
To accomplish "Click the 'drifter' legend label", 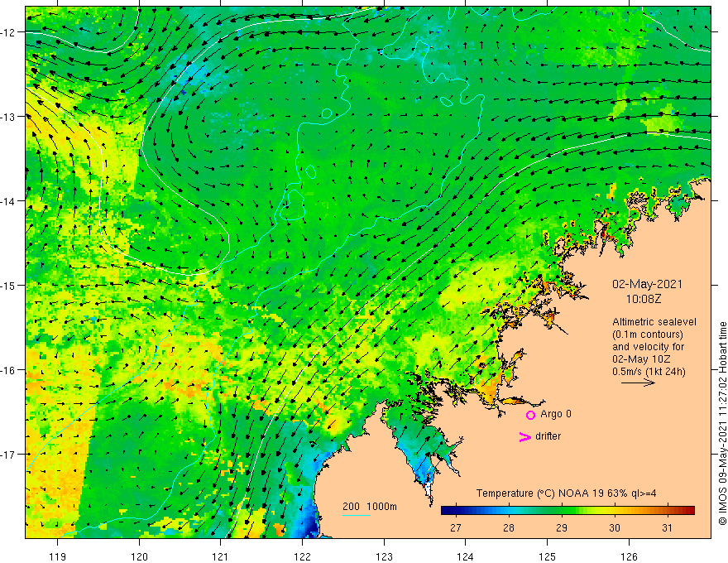I will pos(548,436).
